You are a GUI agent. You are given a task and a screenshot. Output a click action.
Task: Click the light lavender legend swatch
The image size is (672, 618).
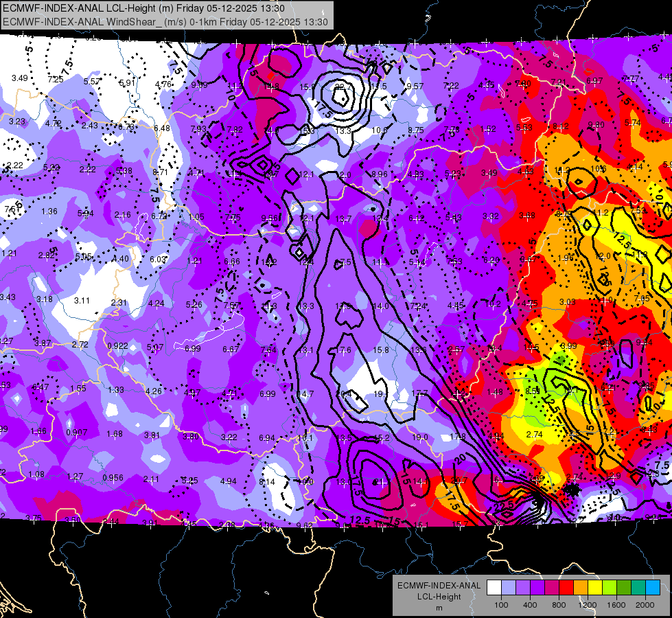[509, 588]
